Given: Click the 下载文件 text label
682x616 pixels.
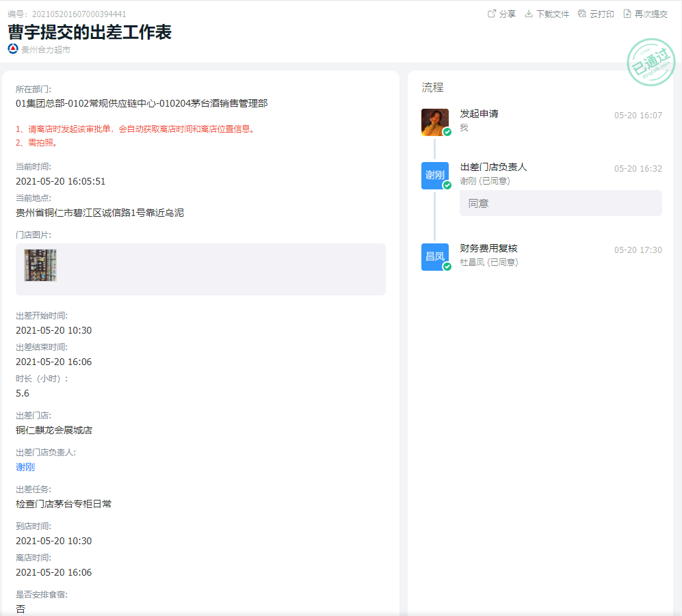Looking at the screenshot, I should click(553, 14).
